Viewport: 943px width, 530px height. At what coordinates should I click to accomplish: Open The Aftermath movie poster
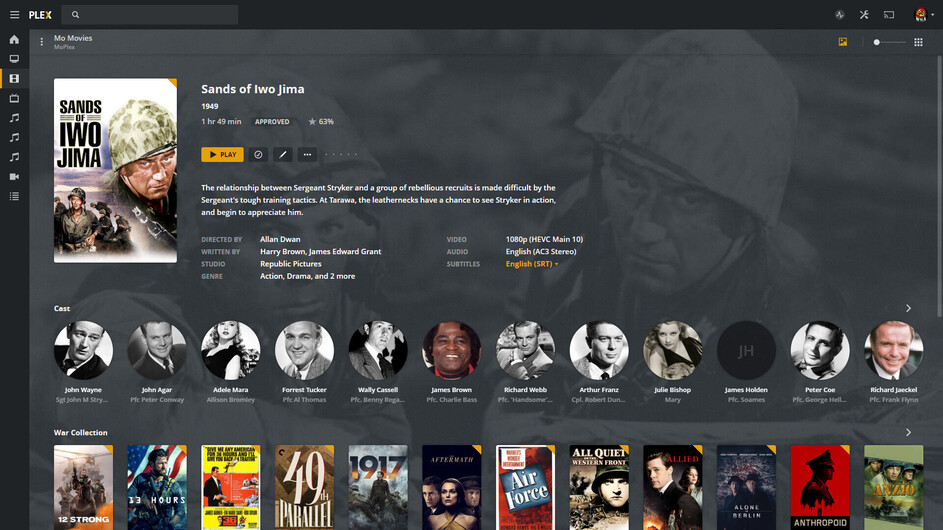coord(452,487)
